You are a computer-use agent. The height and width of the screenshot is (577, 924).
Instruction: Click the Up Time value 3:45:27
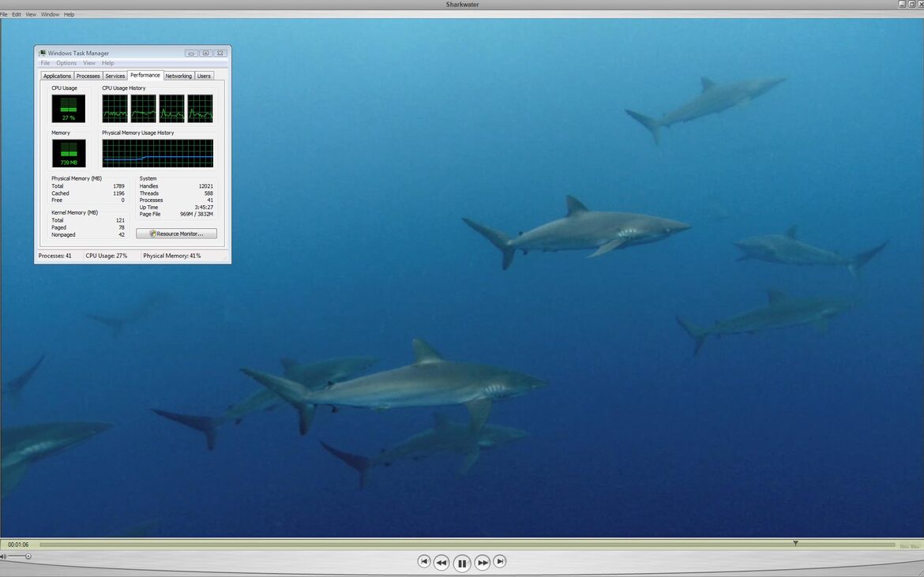click(x=204, y=208)
